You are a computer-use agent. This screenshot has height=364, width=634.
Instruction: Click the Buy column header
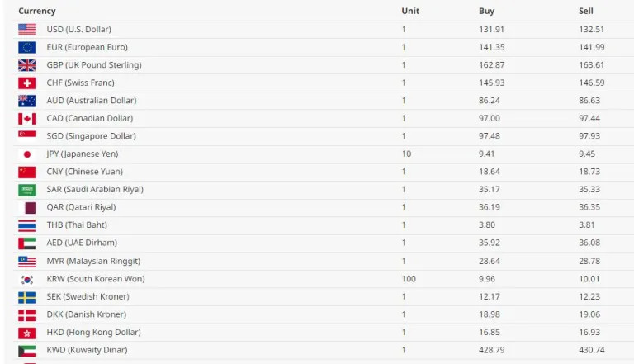[486, 11]
